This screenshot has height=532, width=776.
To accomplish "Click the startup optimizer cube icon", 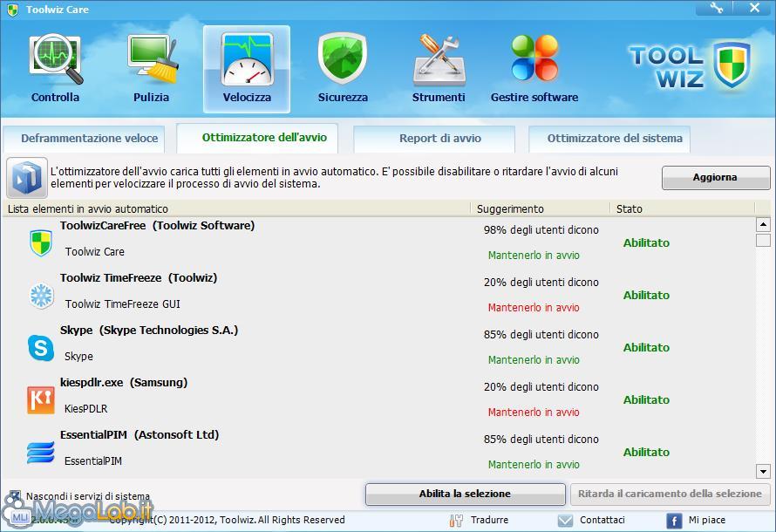I will click(27, 178).
